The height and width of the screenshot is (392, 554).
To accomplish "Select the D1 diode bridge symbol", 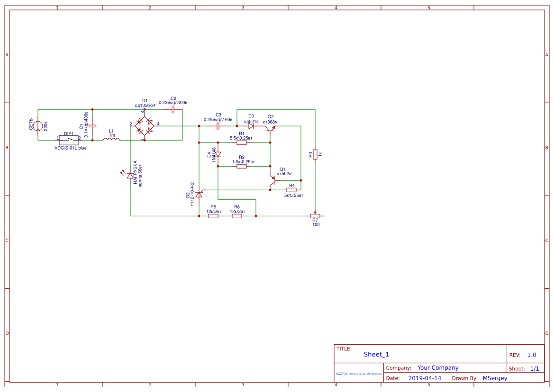I will (145, 126).
